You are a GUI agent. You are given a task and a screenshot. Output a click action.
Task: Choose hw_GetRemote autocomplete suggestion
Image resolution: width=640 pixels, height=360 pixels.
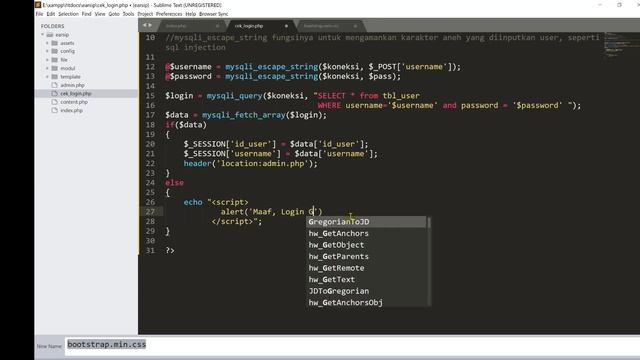click(x=366, y=268)
